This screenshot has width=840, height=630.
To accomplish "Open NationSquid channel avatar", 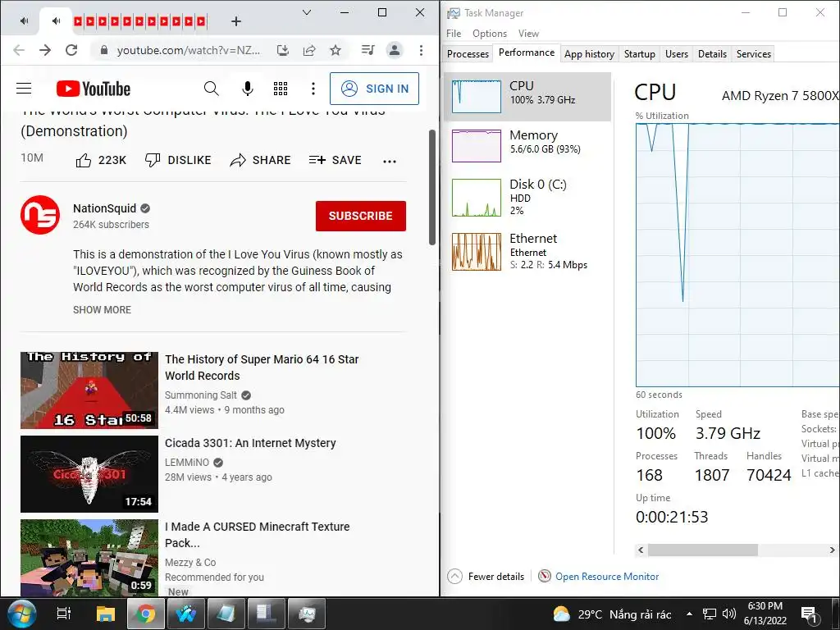I will pos(40,215).
